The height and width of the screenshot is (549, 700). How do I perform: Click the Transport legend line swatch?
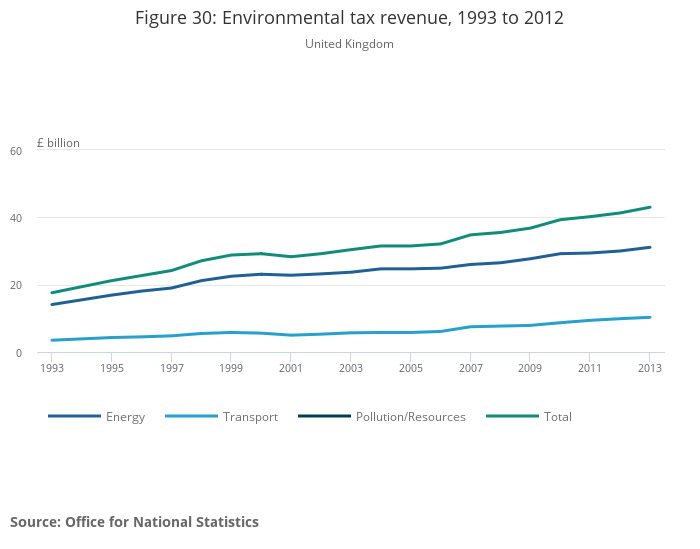point(191,416)
